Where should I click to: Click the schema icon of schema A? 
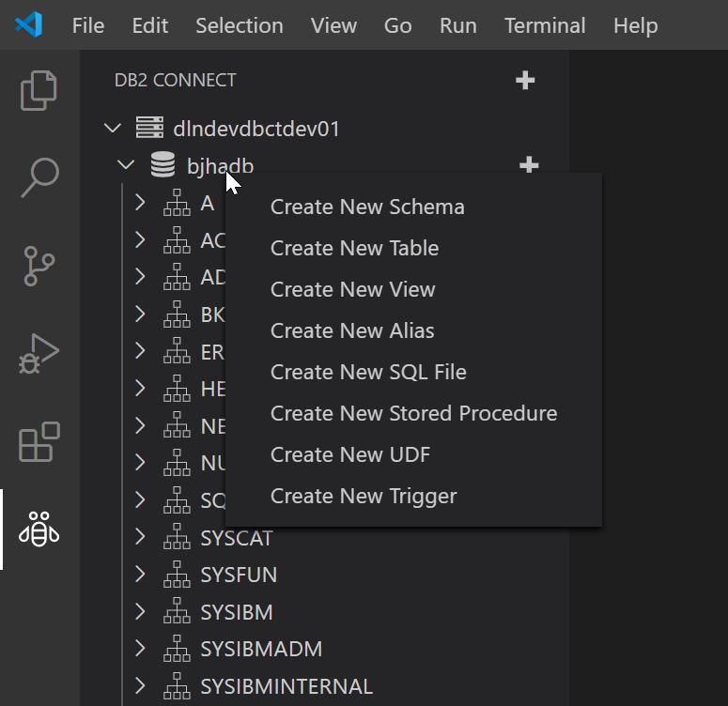click(177, 203)
